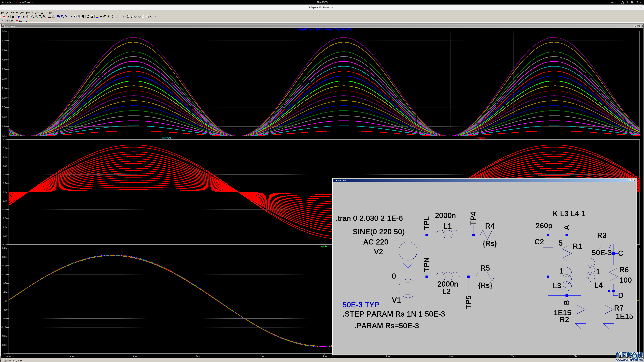Image resolution: width=644 pixels, height=362 pixels.
Task: Click the .PARAM Rs=50E-3 directive
Action: (387, 326)
